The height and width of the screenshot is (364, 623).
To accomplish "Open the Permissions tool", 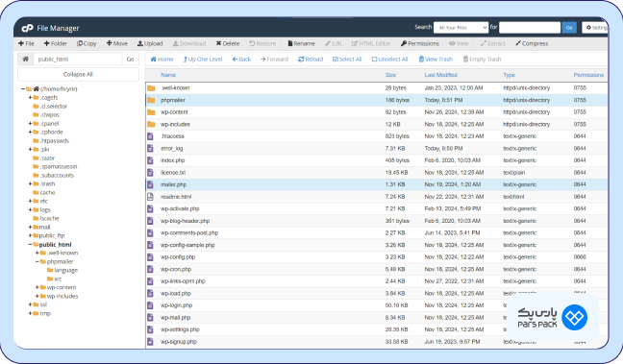I will coord(419,43).
